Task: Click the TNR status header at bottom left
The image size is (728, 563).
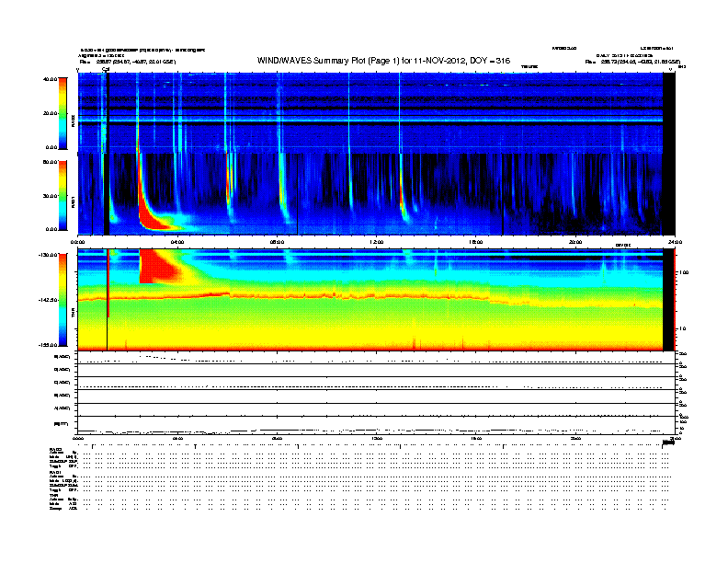Action: pyautogui.click(x=53, y=495)
